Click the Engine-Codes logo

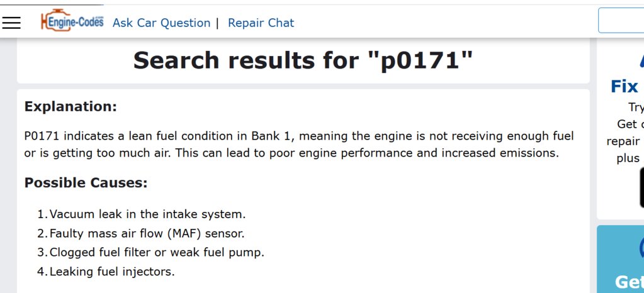(72, 21)
